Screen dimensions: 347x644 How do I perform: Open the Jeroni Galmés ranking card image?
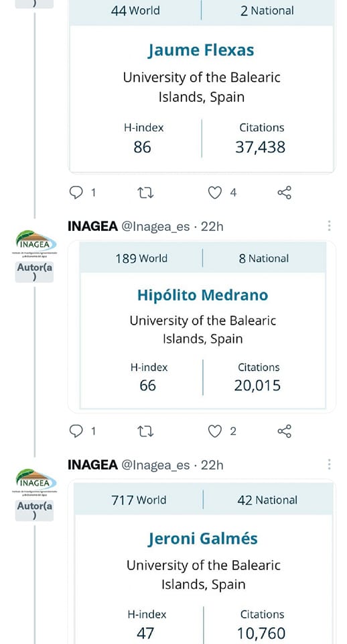pos(202,562)
